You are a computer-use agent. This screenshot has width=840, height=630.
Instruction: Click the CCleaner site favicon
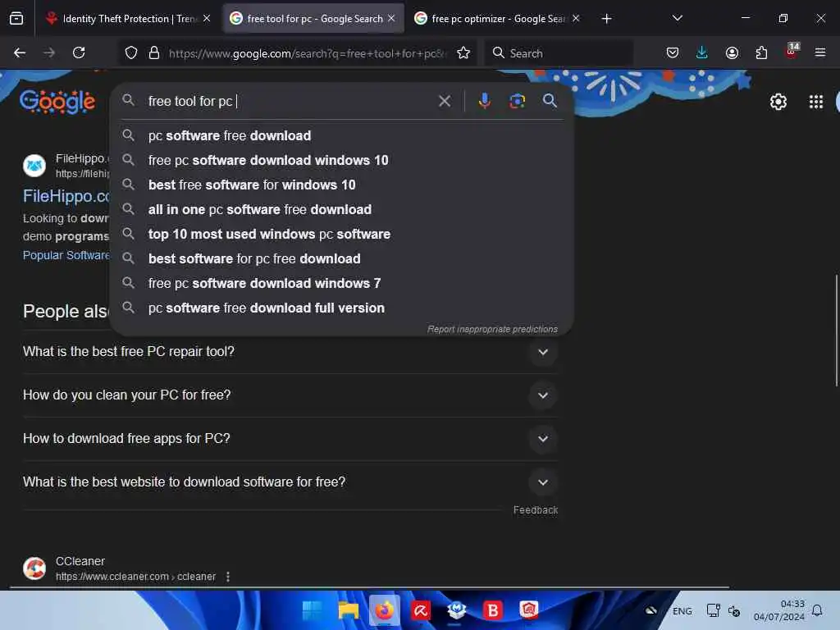[x=34, y=568]
